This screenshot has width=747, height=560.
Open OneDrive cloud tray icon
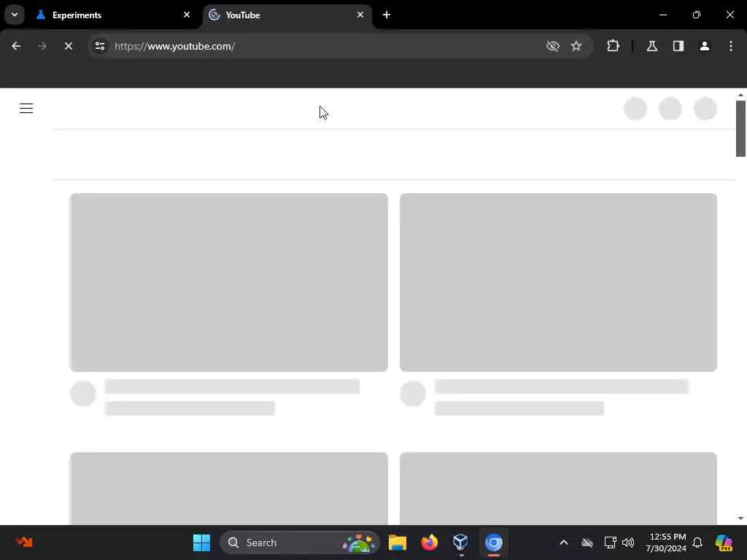click(587, 542)
